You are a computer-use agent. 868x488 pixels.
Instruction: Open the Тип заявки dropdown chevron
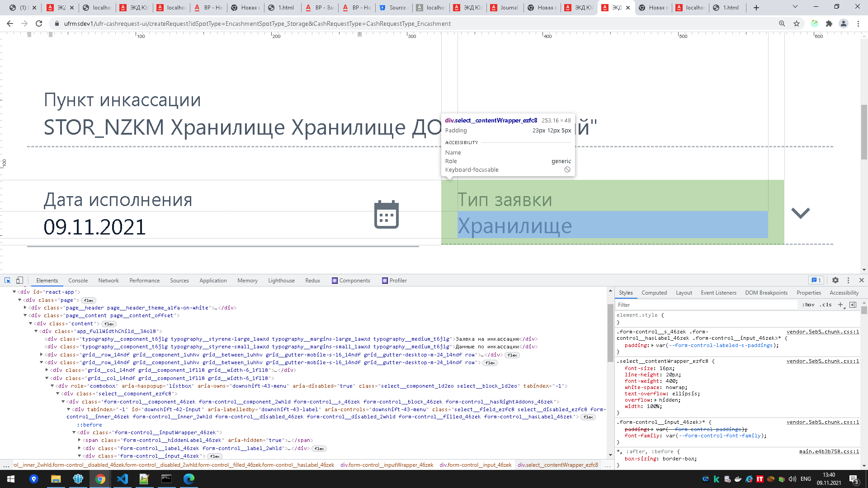[800, 213]
